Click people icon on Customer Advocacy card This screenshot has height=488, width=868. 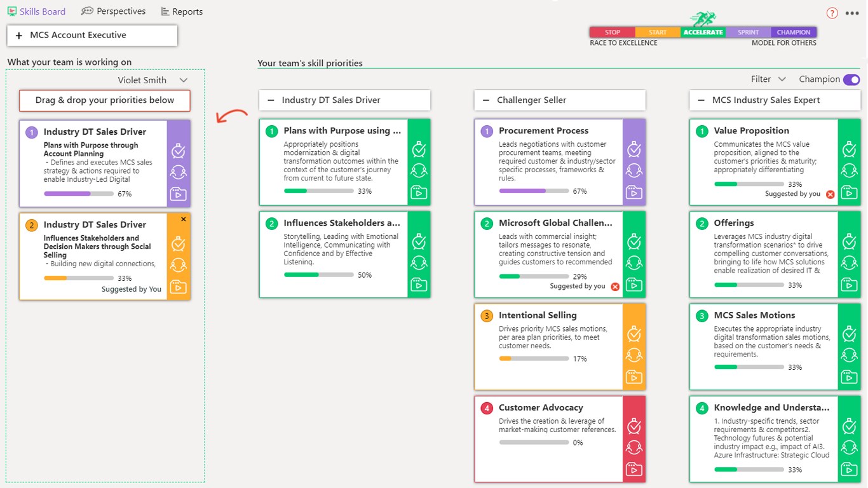(634, 447)
